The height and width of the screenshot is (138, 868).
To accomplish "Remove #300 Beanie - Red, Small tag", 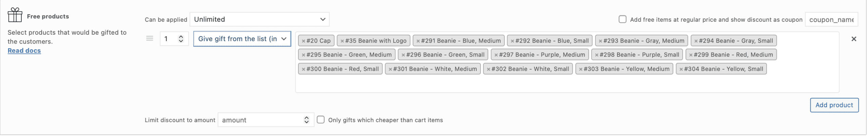I will coord(303,69).
